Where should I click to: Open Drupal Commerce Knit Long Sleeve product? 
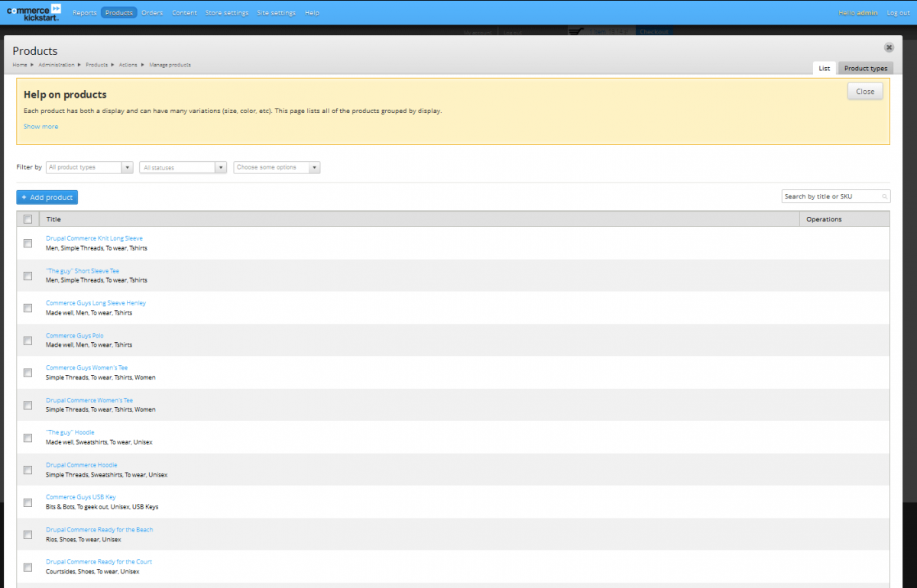click(x=94, y=238)
